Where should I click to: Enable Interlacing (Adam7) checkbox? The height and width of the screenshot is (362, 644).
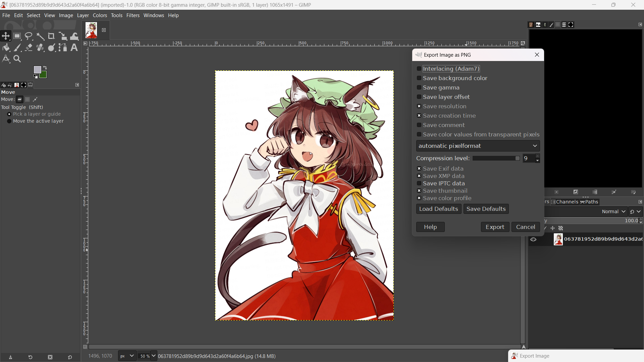[x=419, y=69]
